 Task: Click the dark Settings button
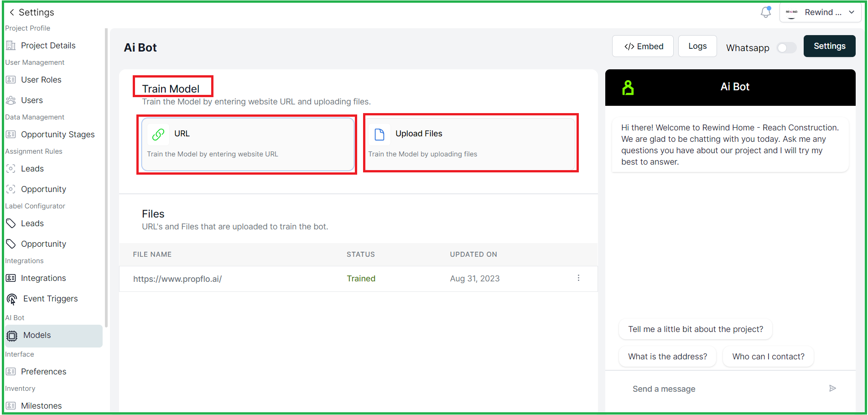(x=829, y=46)
